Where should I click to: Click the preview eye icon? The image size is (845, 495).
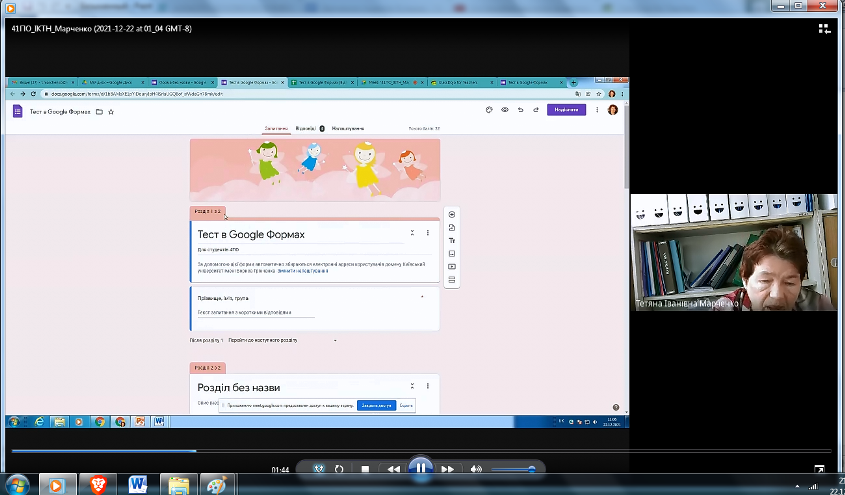pos(505,110)
